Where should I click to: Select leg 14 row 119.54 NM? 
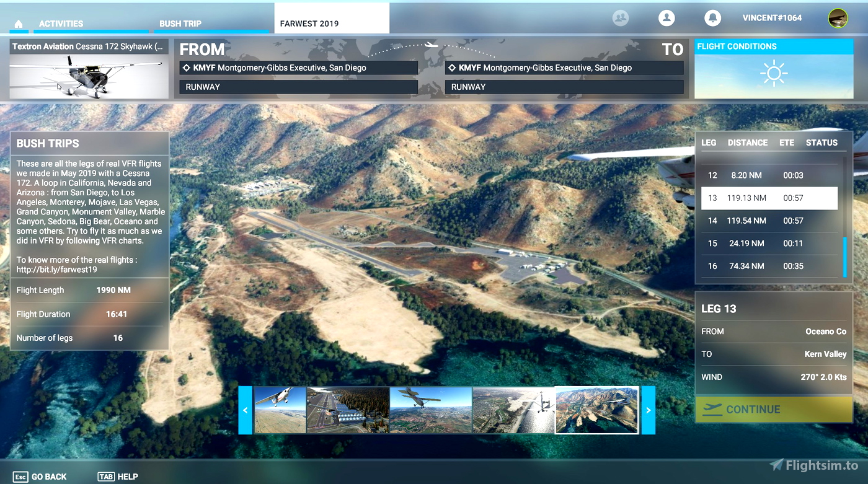769,221
